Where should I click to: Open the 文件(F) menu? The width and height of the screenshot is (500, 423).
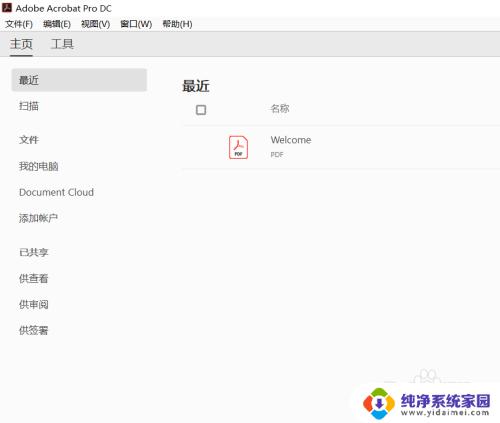coord(19,24)
